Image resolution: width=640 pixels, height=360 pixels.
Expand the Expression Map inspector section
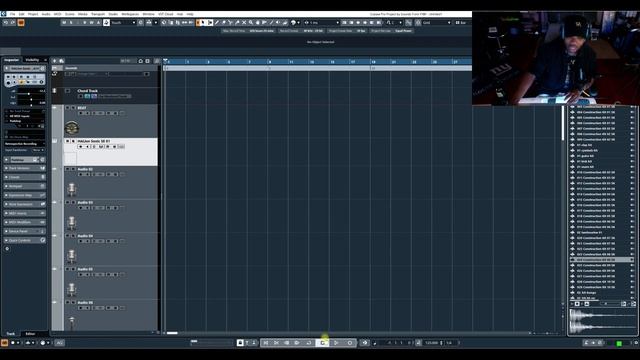(24, 195)
